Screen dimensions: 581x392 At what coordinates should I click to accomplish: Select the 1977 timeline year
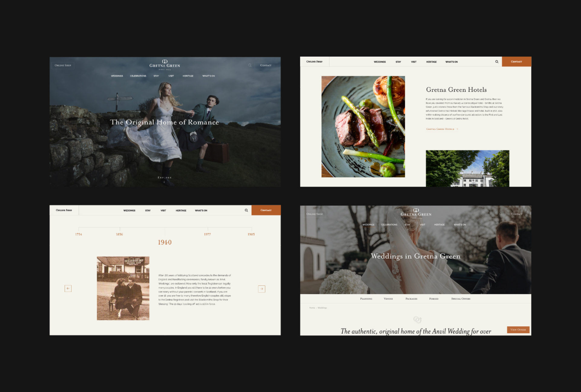tap(207, 234)
